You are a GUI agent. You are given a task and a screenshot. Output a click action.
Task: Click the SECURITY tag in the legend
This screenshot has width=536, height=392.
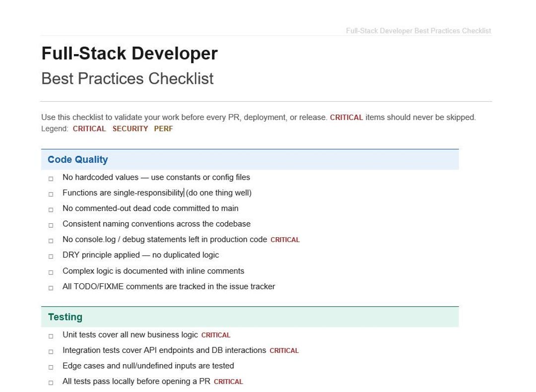130,129
